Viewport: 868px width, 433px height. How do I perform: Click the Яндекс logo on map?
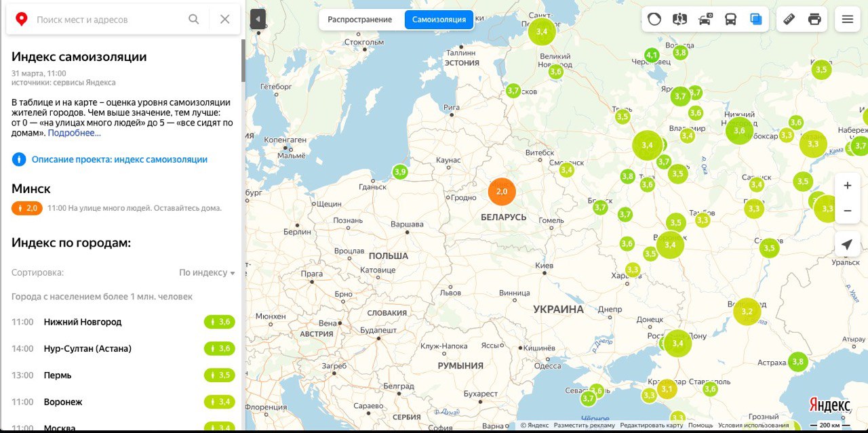[829, 405]
